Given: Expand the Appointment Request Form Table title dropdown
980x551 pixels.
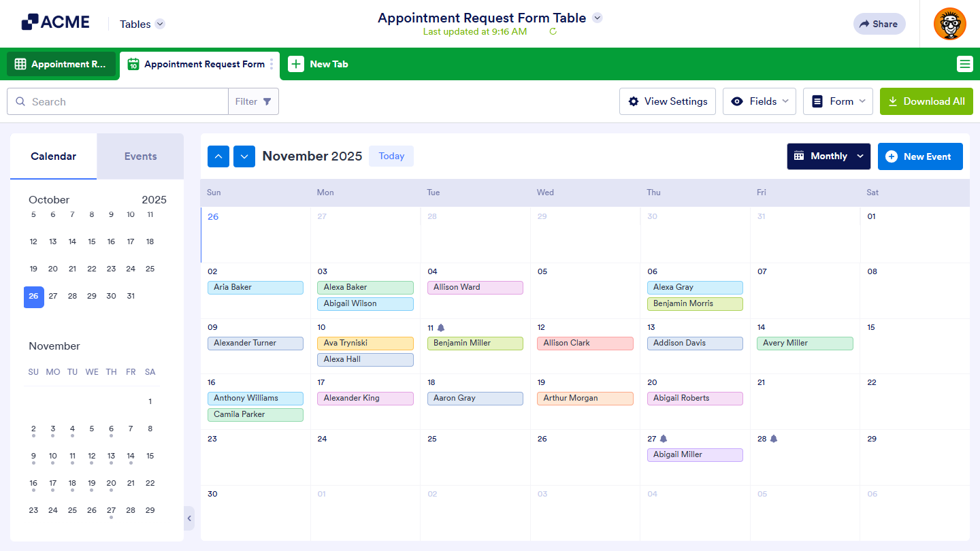Looking at the screenshot, I should click(x=598, y=18).
